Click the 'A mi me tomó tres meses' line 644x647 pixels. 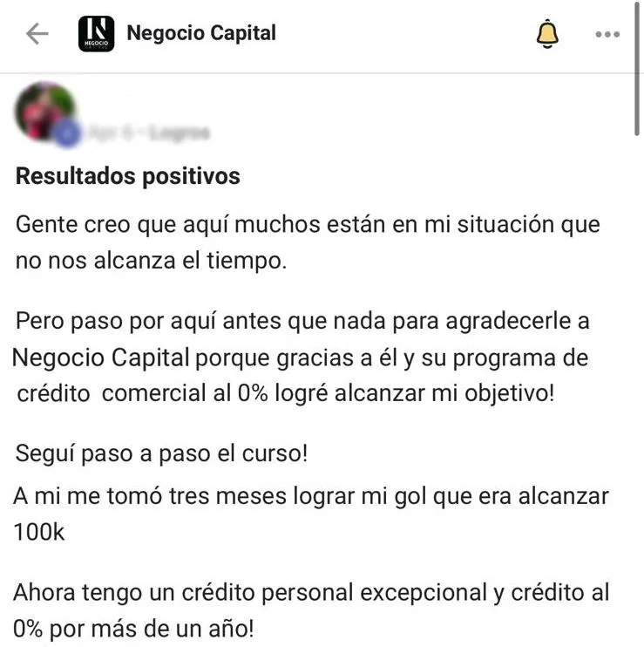[x=311, y=496]
